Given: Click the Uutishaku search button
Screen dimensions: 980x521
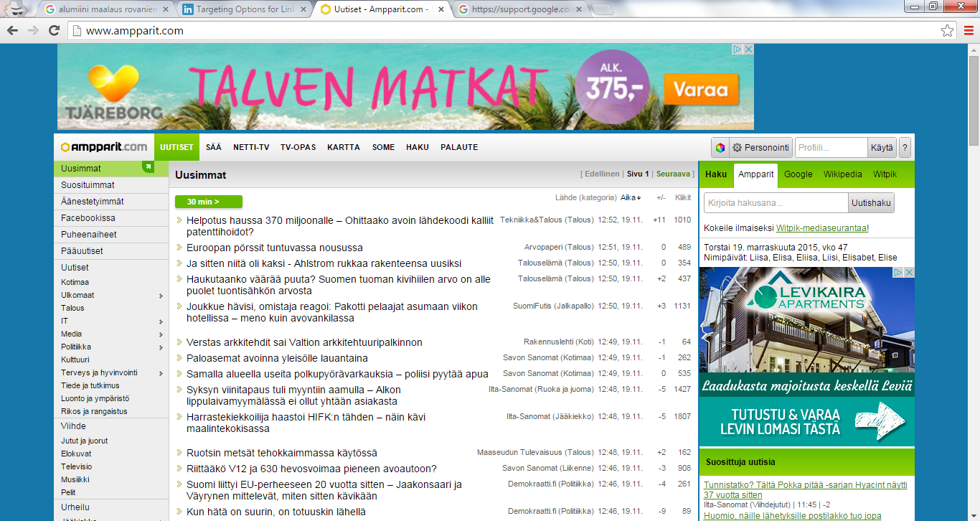Looking at the screenshot, I should [871, 203].
